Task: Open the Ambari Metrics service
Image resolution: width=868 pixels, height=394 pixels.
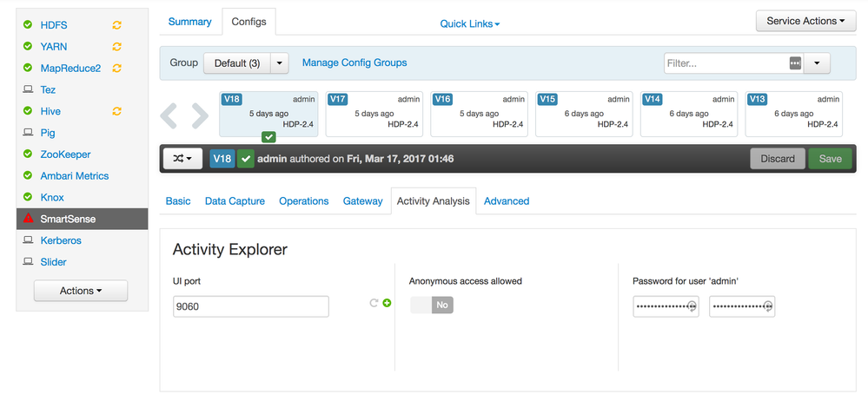Action: 75,175
